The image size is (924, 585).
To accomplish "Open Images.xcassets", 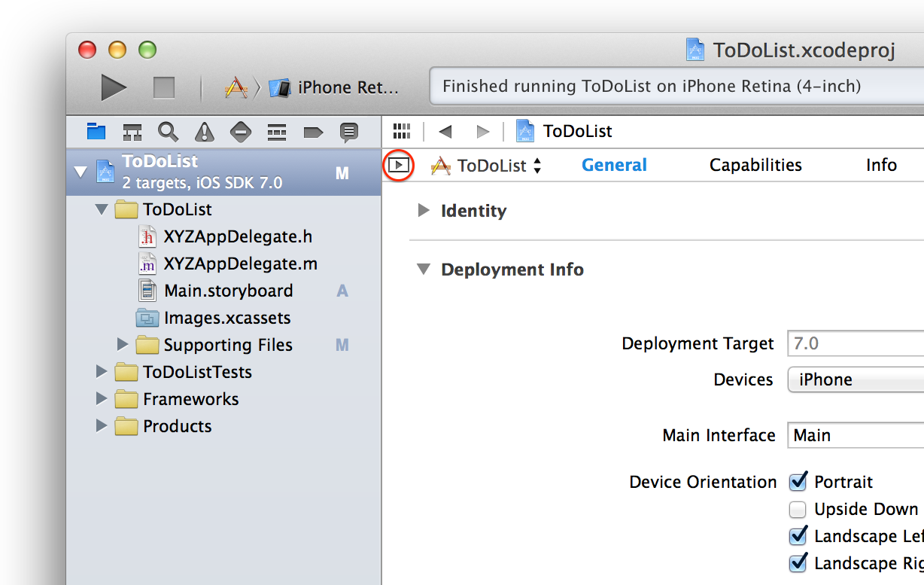I will pos(214,318).
